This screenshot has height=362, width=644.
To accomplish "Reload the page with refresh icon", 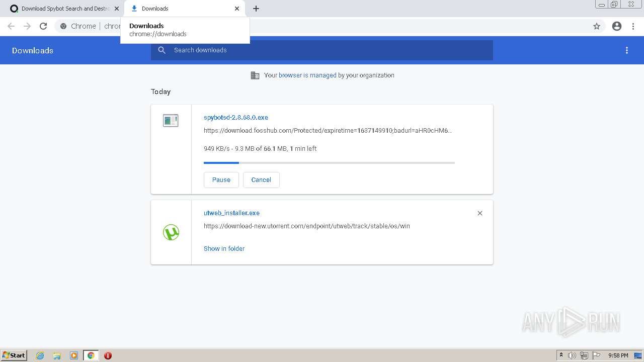I will pos(43,26).
